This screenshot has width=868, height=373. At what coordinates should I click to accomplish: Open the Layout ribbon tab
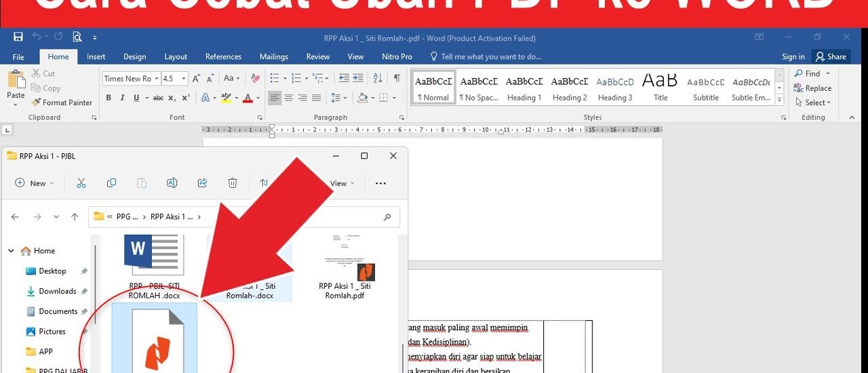(x=176, y=57)
